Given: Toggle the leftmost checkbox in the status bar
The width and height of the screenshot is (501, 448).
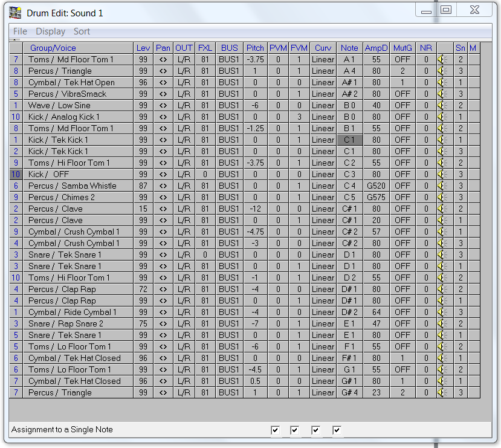Looking at the screenshot, I should [x=276, y=430].
